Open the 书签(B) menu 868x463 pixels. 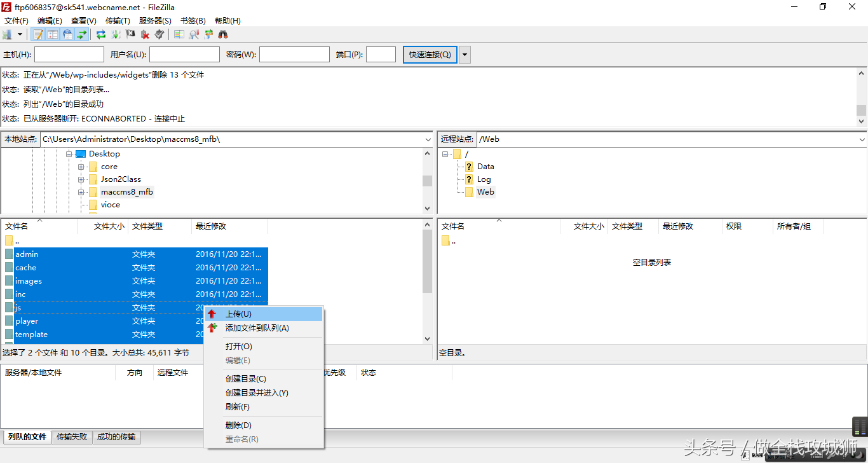click(x=193, y=21)
